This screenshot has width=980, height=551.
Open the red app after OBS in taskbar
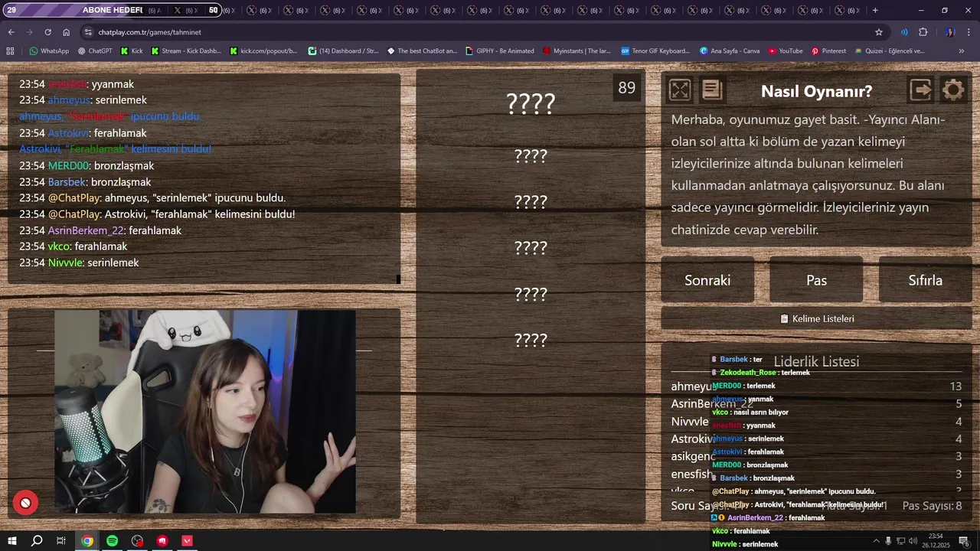(162, 541)
